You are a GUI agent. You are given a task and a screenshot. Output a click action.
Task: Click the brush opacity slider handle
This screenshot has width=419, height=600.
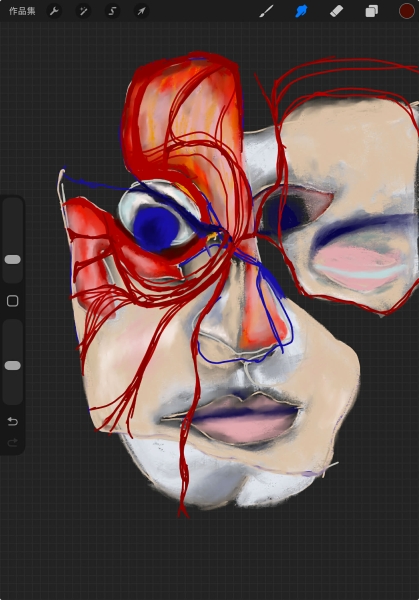(x=12, y=365)
